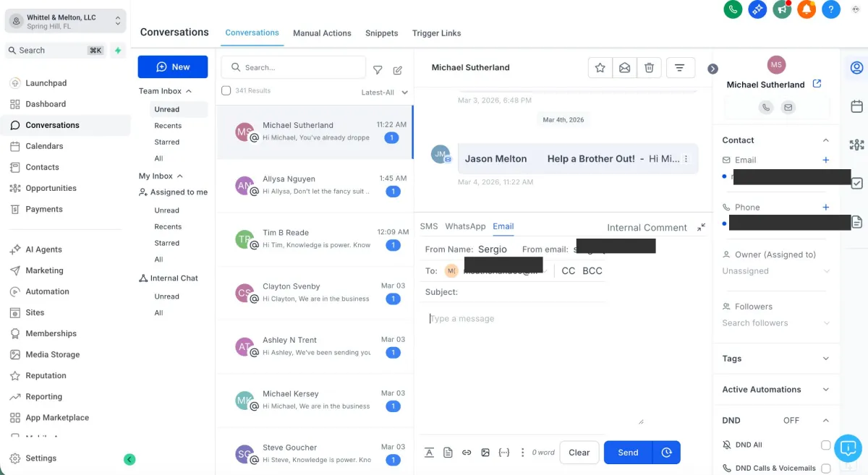Viewport: 868px width, 475px height.
Task: Click the conversation list filter funnel
Action: [378, 70]
